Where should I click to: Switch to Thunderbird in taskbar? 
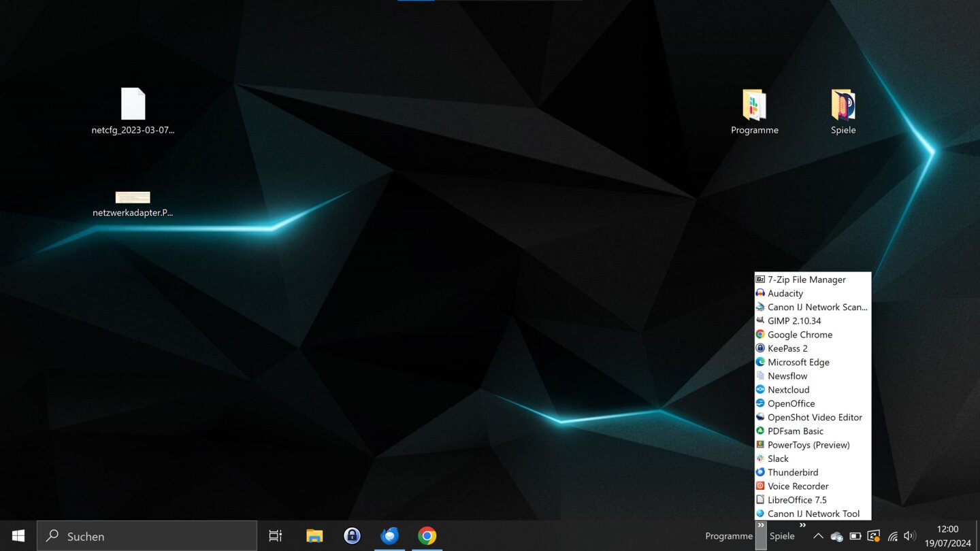[x=390, y=536]
